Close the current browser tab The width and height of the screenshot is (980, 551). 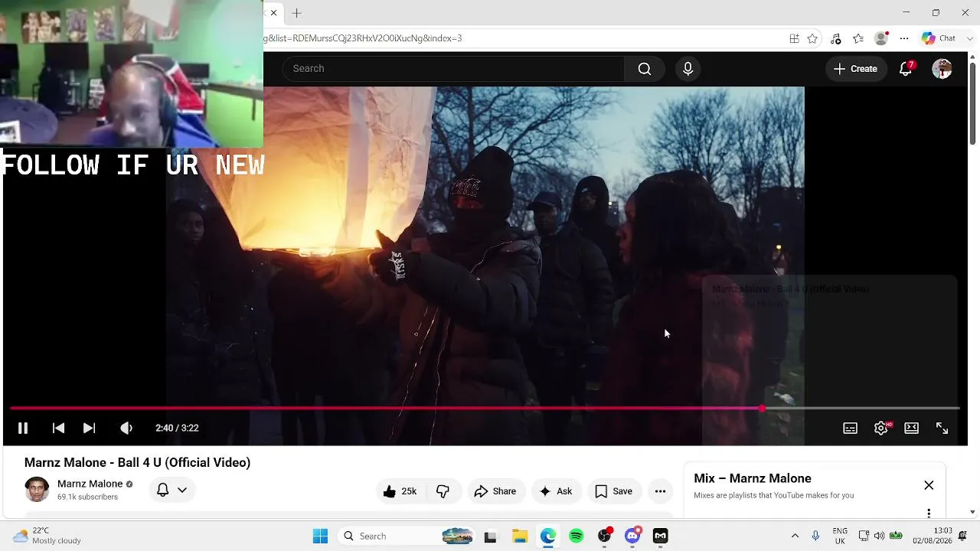tap(273, 13)
